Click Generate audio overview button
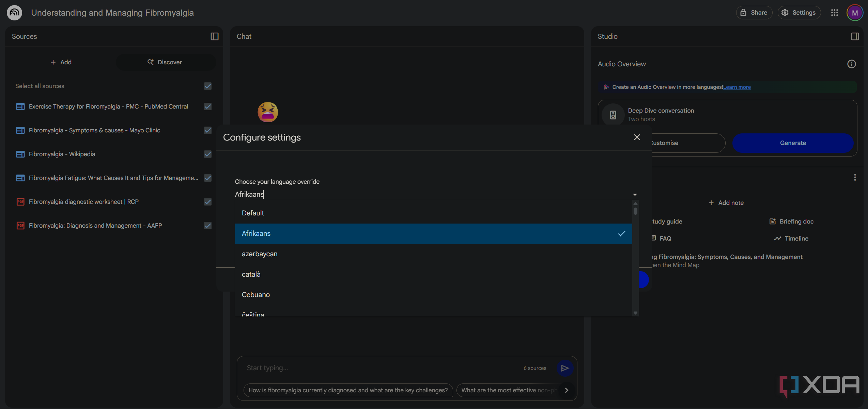Image resolution: width=868 pixels, height=409 pixels. point(793,143)
